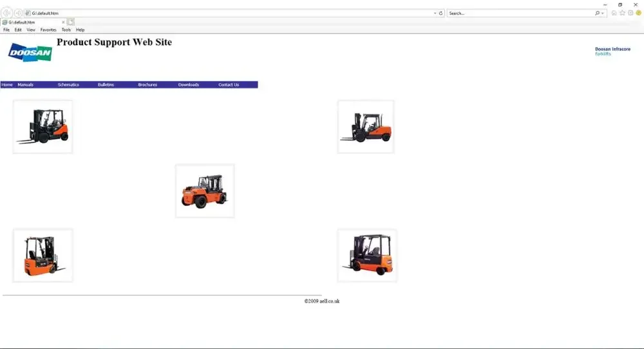The width and height of the screenshot is (644, 349).
Task: Open the View menu
Action: coord(31,30)
